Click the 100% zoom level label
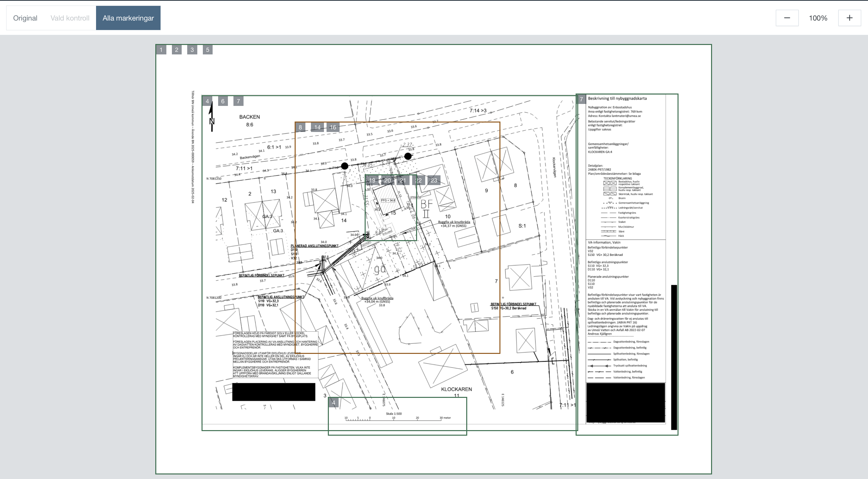The image size is (868, 479). [x=818, y=18]
